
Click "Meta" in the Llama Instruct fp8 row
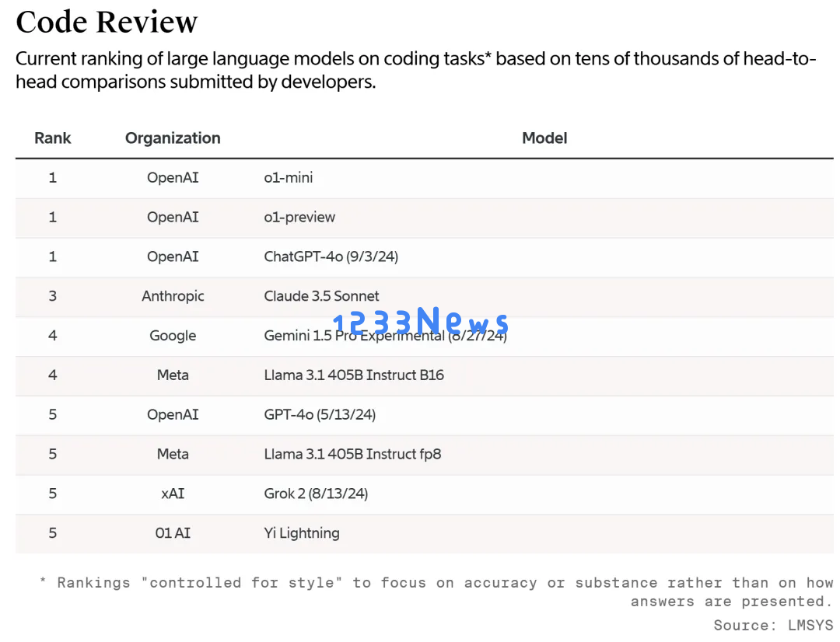coord(173,454)
